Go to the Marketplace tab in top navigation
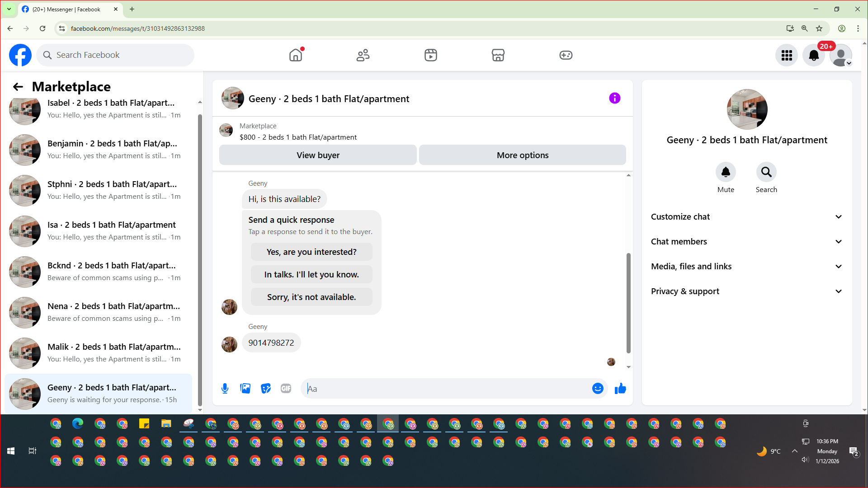Image resolution: width=868 pixels, height=488 pixels. pyautogui.click(x=498, y=55)
